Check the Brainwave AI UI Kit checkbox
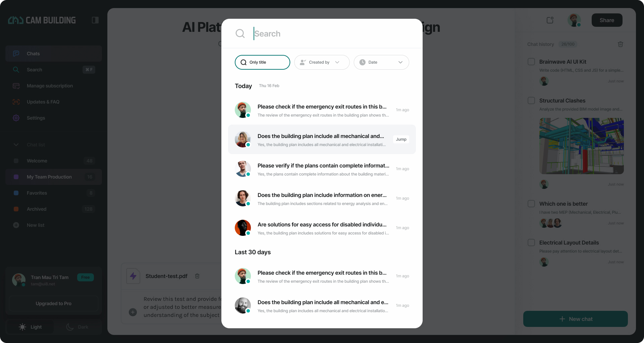644x343 pixels. tap(531, 62)
